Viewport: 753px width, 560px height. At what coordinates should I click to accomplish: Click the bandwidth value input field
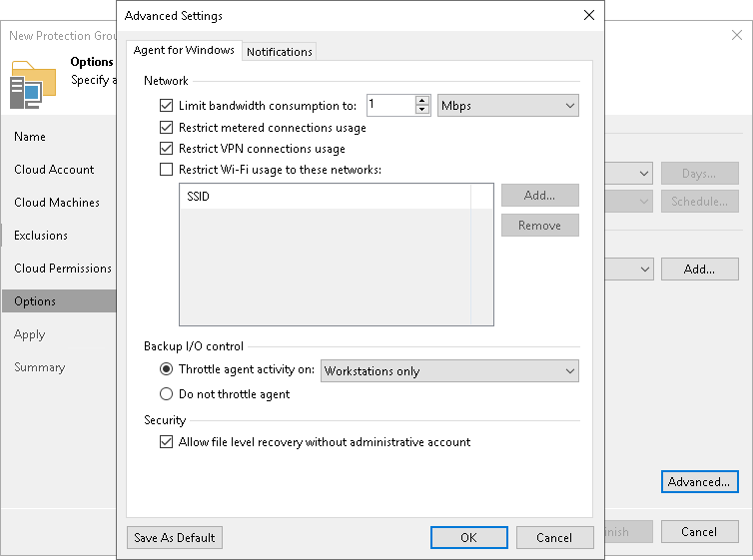390,105
